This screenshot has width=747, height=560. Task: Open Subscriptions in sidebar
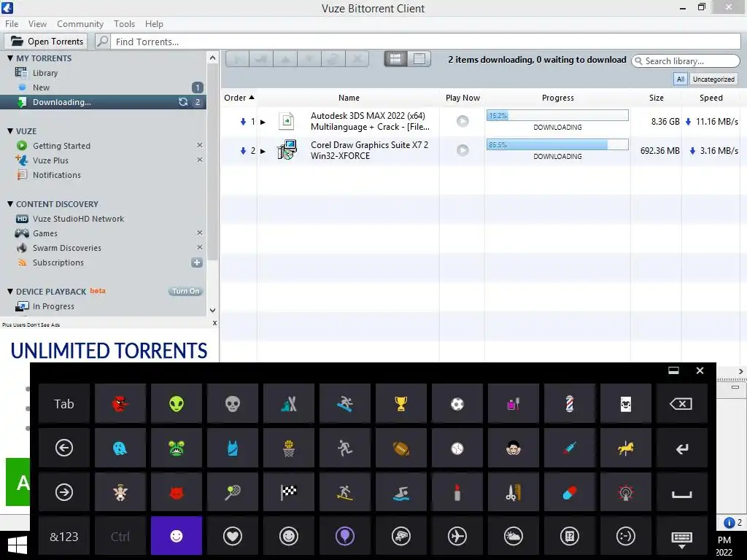point(58,262)
